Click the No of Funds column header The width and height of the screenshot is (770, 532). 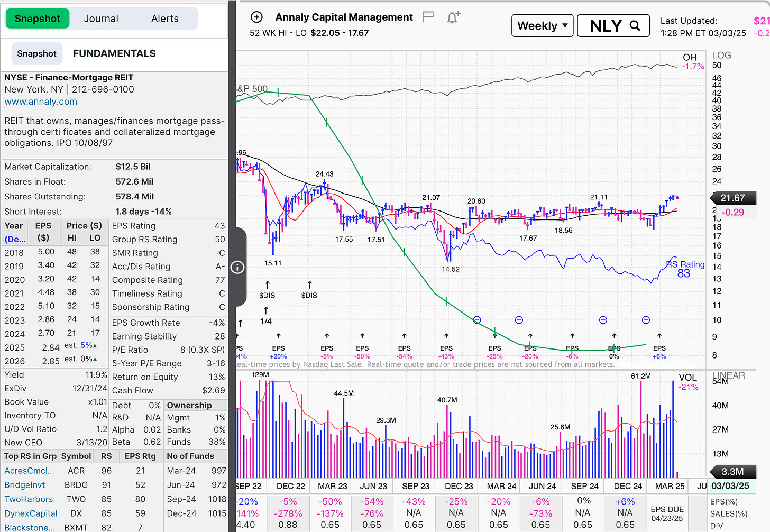tap(190, 456)
